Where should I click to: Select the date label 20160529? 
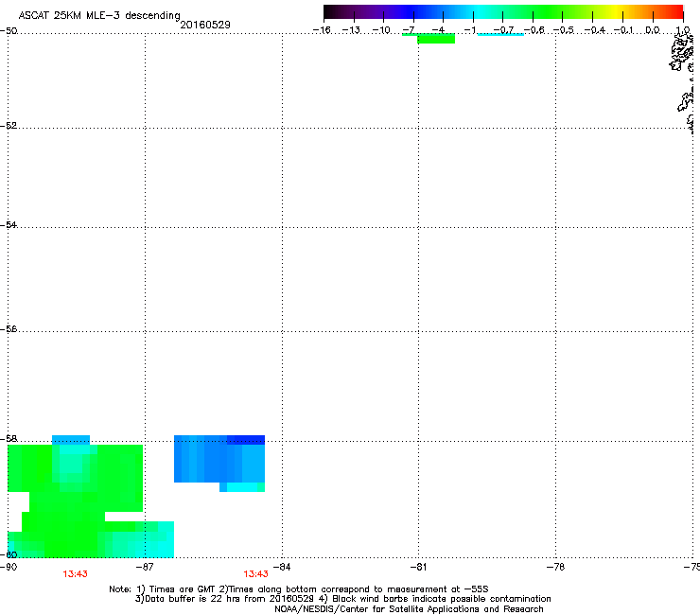205,25
